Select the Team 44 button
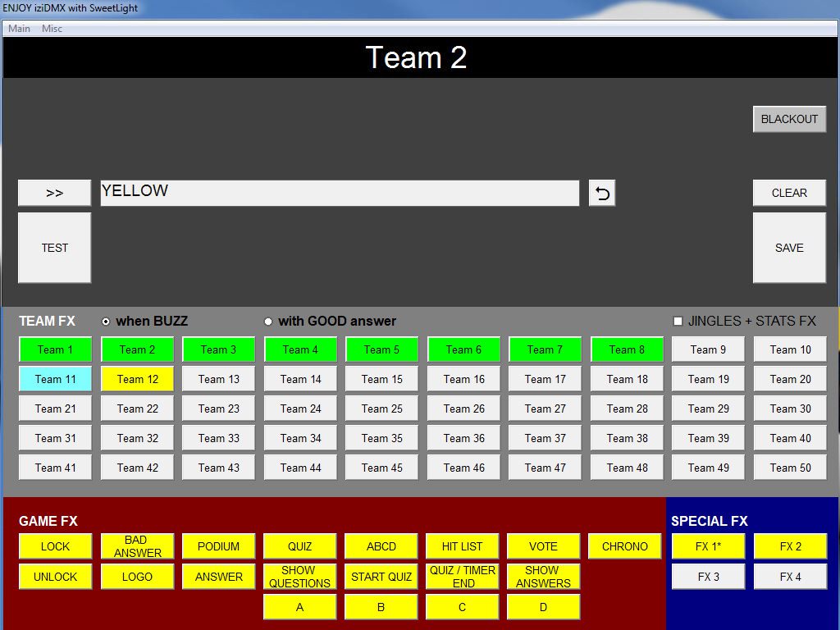This screenshot has height=630, width=840. [x=300, y=467]
